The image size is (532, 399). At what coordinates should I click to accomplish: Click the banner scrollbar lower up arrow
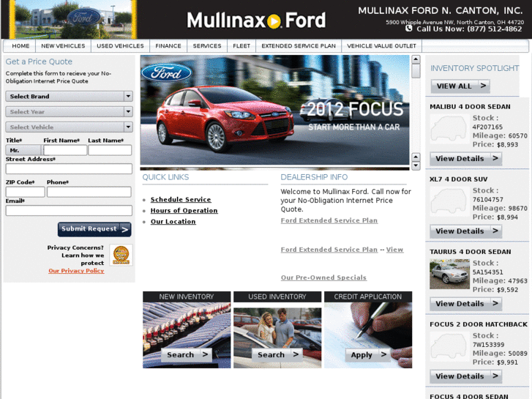[x=416, y=157]
